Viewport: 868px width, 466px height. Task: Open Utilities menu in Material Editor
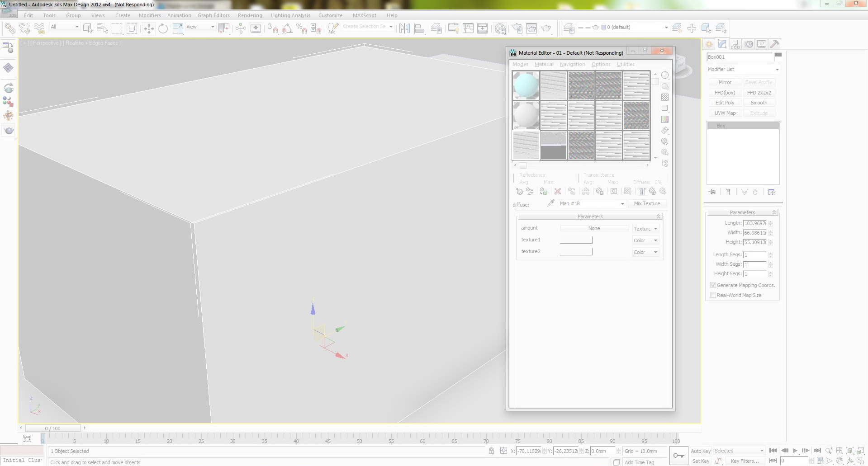pos(626,64)
